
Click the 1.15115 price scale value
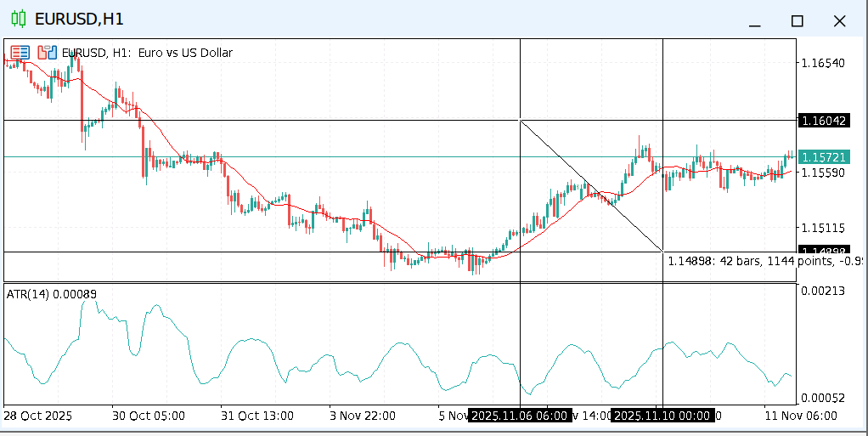click(823, 228)
